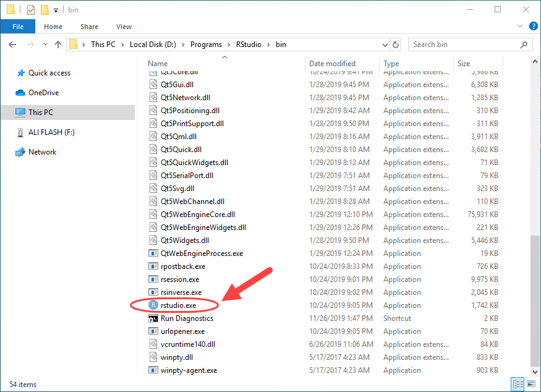Switch to Details view layout button

pos(518,384)
